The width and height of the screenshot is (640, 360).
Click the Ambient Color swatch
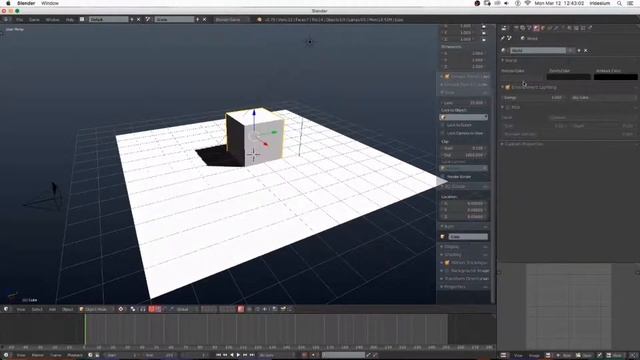615,77
